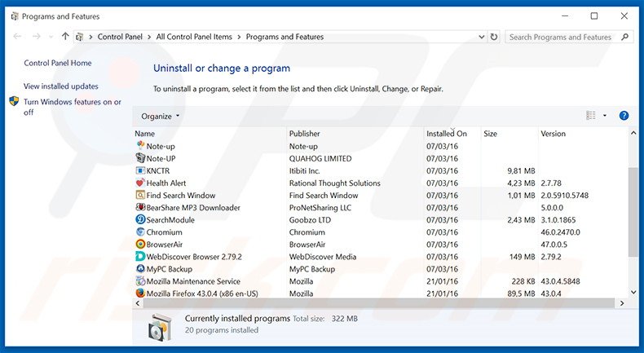644x353 pixels.
Task: Click version 46.0.2470.0 cell
Action: [x=560, y=232]
